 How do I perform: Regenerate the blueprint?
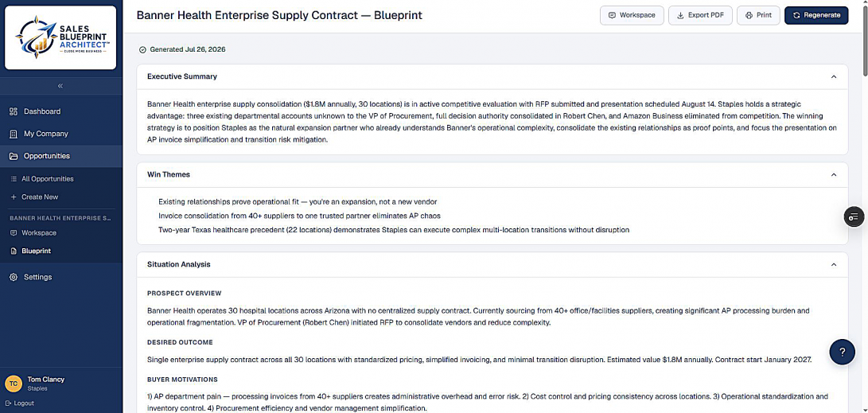(816, 15)
